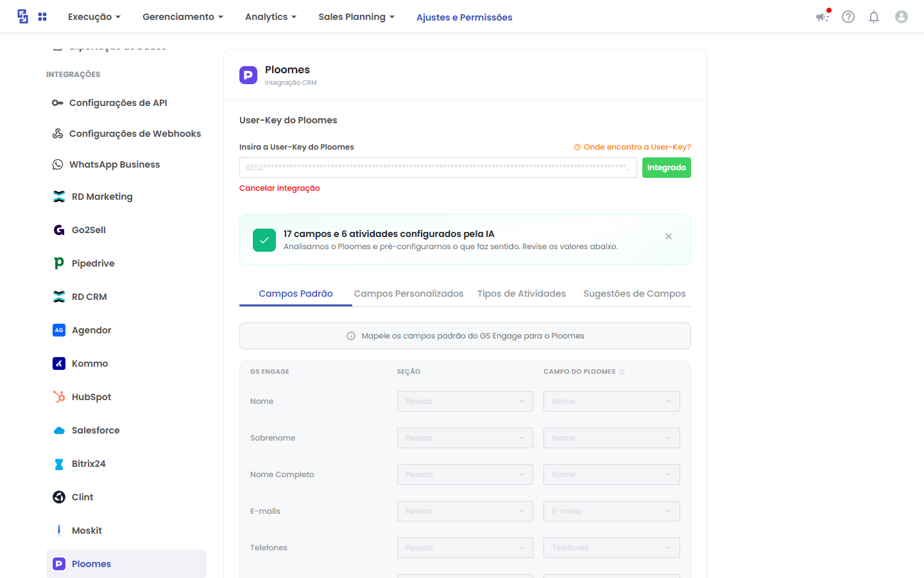Click the GS Engage logo icon

point(23,17)
